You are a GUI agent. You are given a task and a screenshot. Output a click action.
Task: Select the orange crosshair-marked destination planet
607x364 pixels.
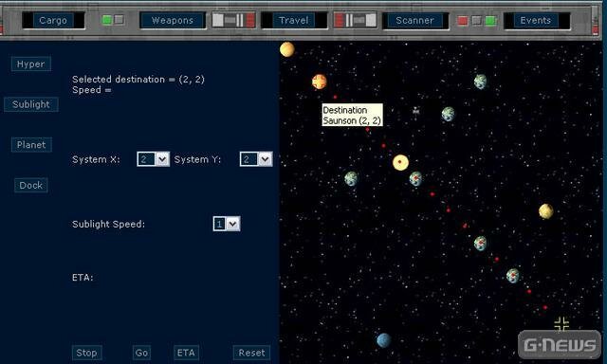pyautogui.click(x=320, y=82)
